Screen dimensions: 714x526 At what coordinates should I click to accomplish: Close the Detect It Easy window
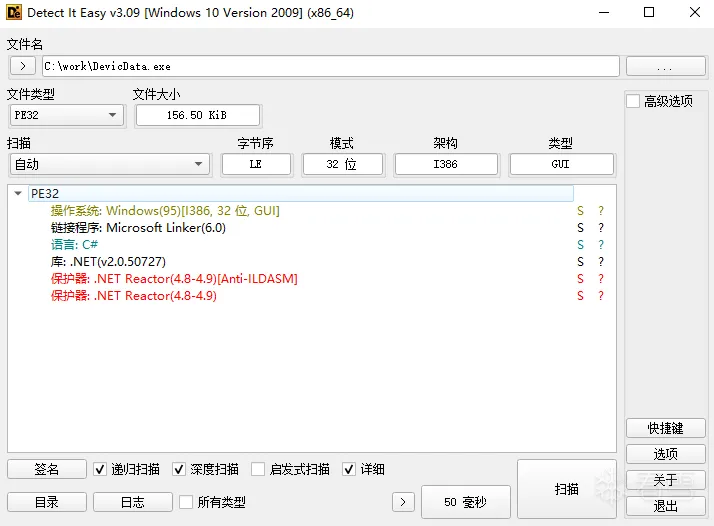pyautogui.click(x=695, y=12)
